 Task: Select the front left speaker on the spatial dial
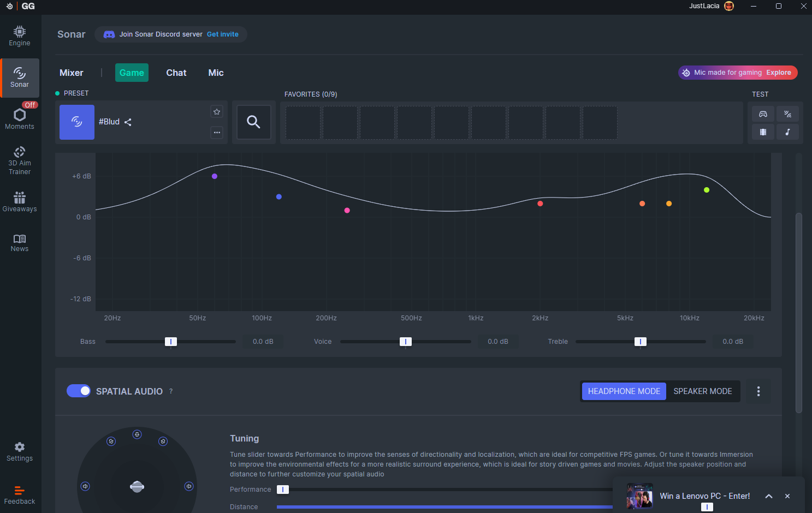tap(111, 442)
